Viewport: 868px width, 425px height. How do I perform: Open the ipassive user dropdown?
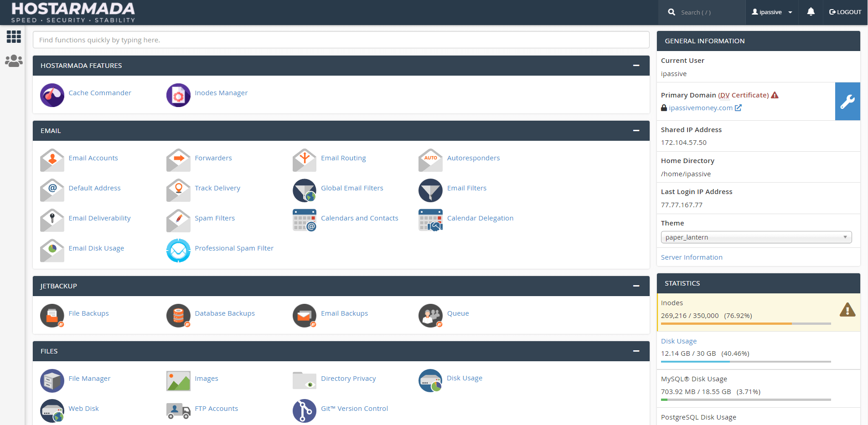[772, 12]
